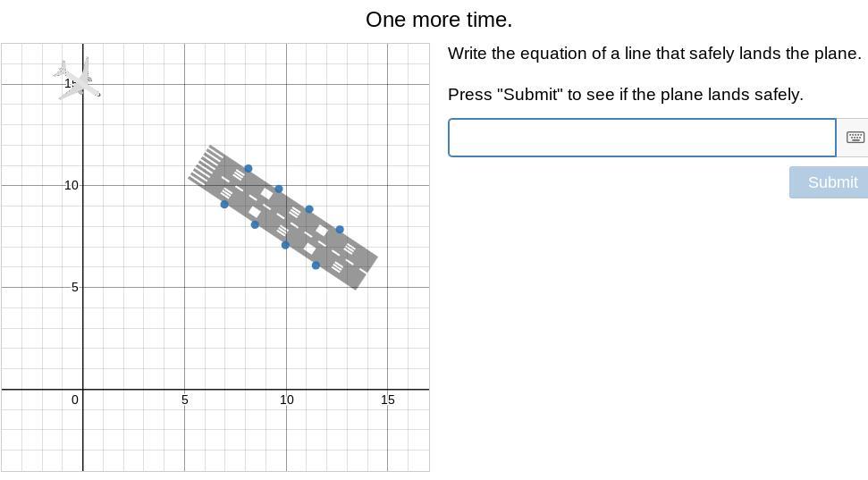868x480 pixels.
Task: Select rightmost blue point on runway's lower edge
Action: [x=316, y=265]
